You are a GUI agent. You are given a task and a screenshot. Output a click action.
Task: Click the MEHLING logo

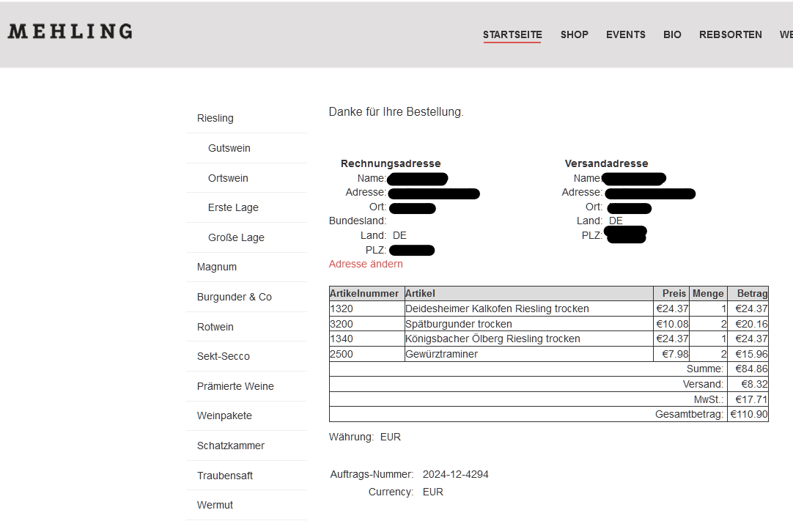coord(70,32)
